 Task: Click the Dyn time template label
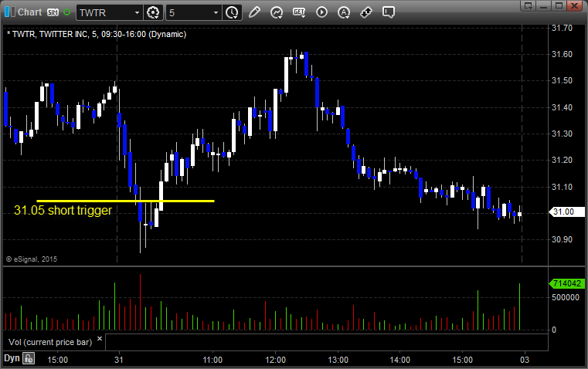[12, 358]
